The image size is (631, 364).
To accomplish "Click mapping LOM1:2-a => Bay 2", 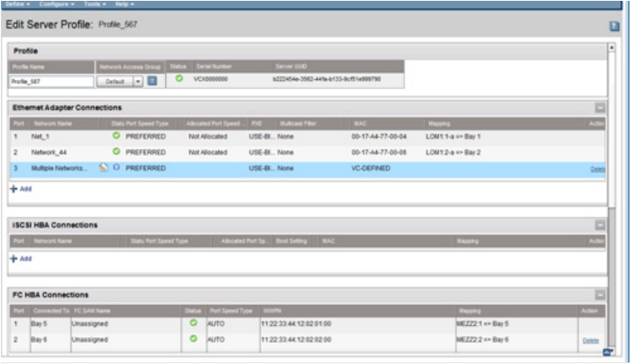I will [x=453, y=152].
